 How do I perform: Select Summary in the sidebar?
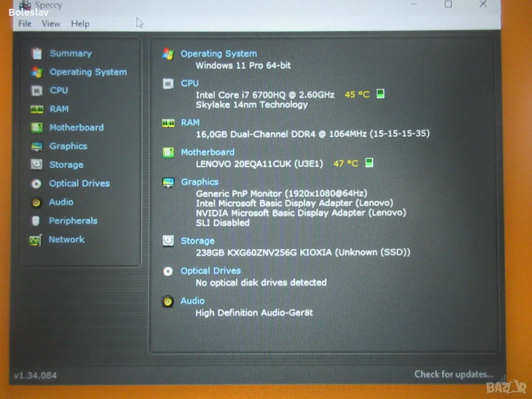(x=71, y=54)
